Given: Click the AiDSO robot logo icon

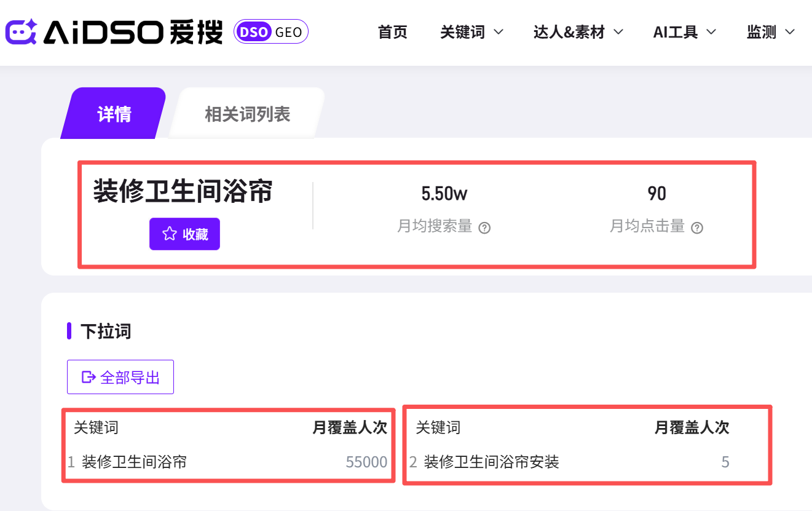Looking at the screenshot, I should pos(21,32).
